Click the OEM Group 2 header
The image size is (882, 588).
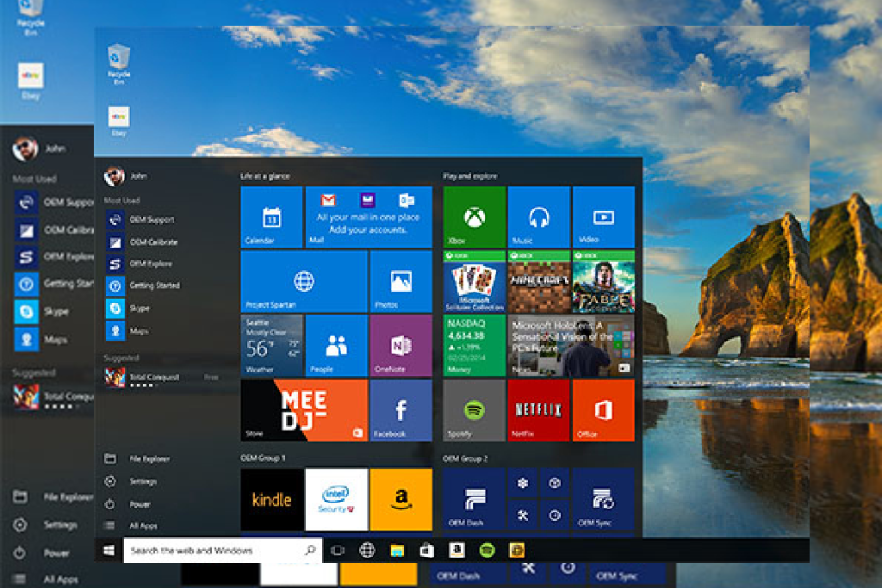pyautogui.click(x=465, y=458)
